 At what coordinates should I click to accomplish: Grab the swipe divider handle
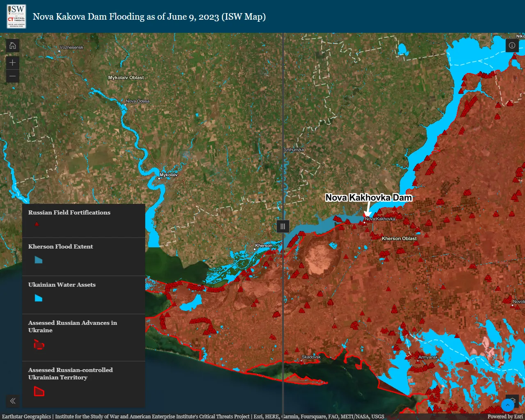tap(283, 226)
